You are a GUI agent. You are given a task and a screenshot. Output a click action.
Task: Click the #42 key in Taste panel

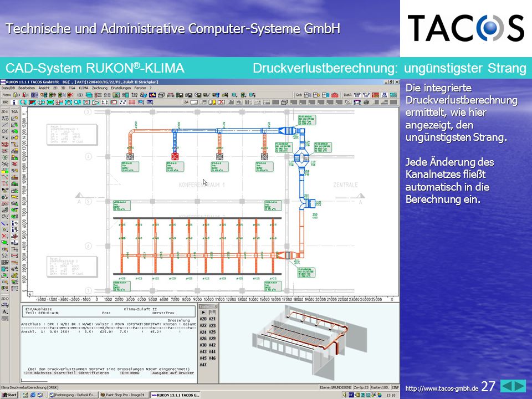[212, 345]
